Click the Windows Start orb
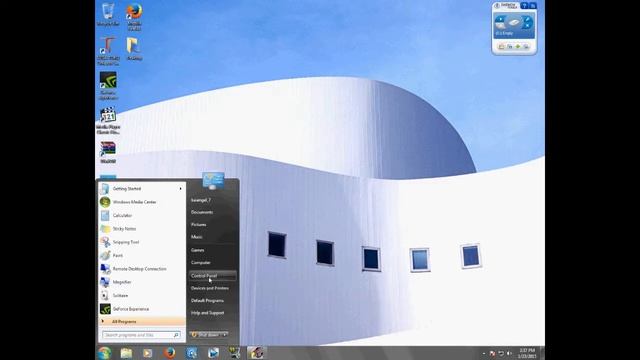This screenshot has height=360, width=640. (104, 353)
